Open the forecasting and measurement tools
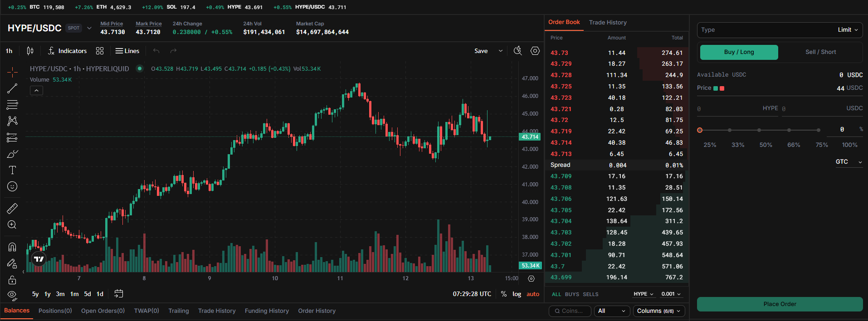 pyautogui.click(x=12, y=137)
